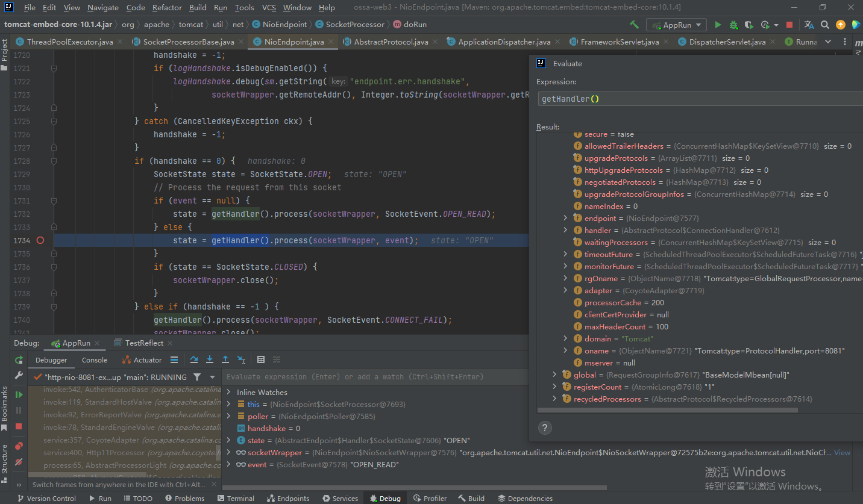Click the Resume Program icon

tap(19, 395)
